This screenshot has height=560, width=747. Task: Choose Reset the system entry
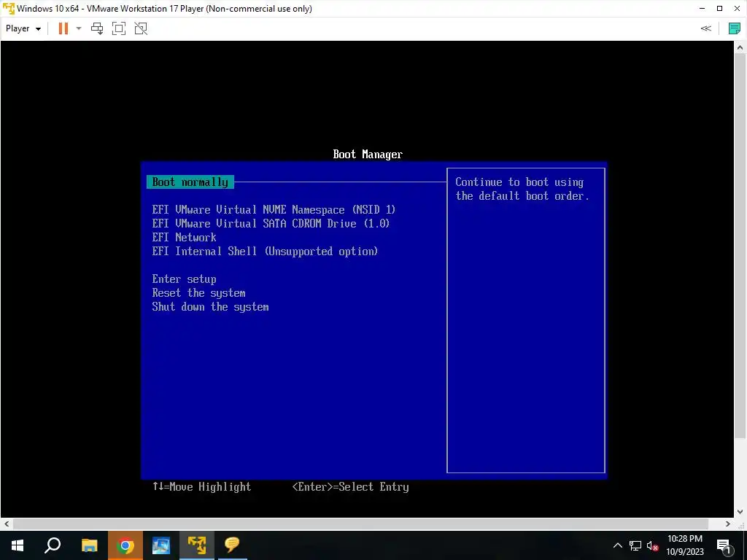198,293
